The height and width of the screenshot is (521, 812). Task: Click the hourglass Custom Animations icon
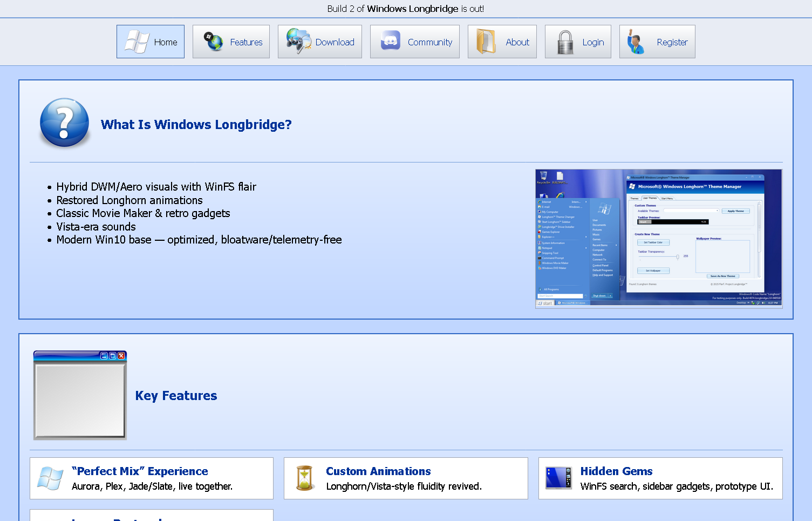(x=305, y=478)
